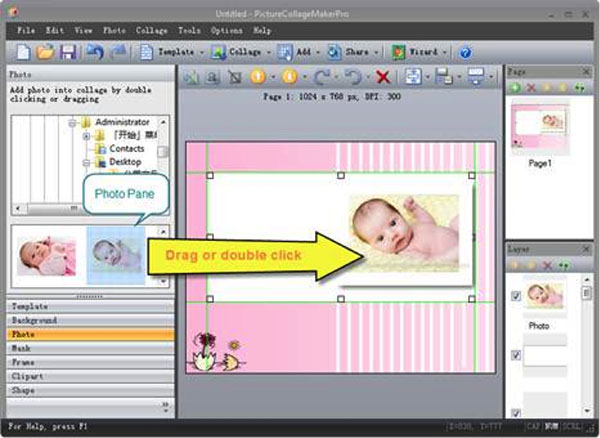The image size is (600, 438).
Task: Select the Background panel section
Action: tap(35, 320)
